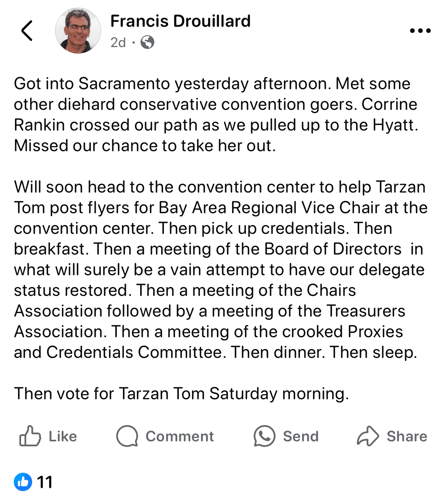Click the Send label
The width and height of the screenshot is (448, 498).
(301, 436)
